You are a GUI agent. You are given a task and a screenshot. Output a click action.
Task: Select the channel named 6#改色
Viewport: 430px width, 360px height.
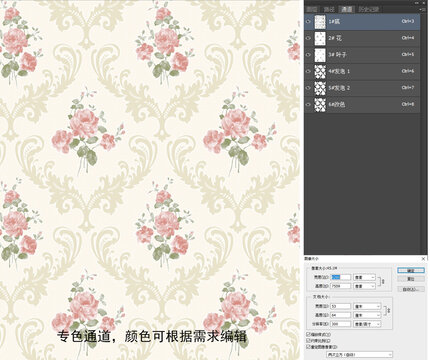362,105
